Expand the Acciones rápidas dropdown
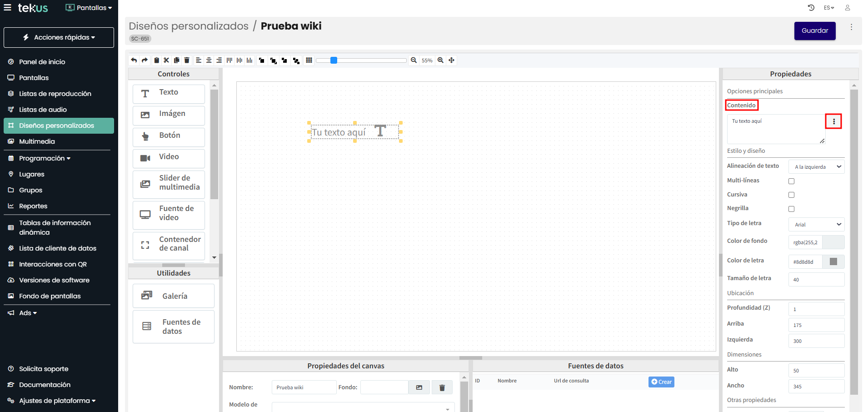This screenshot has width=868, height=412. pos(59,37)
